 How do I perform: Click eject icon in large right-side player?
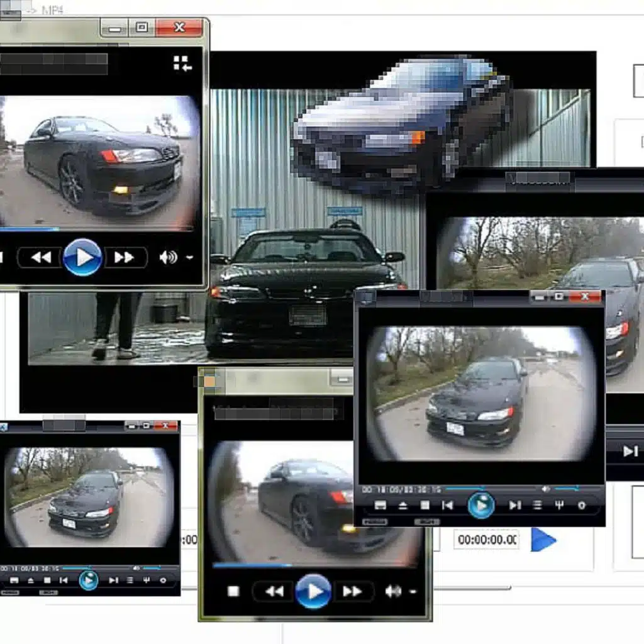(x=403, y=505)
